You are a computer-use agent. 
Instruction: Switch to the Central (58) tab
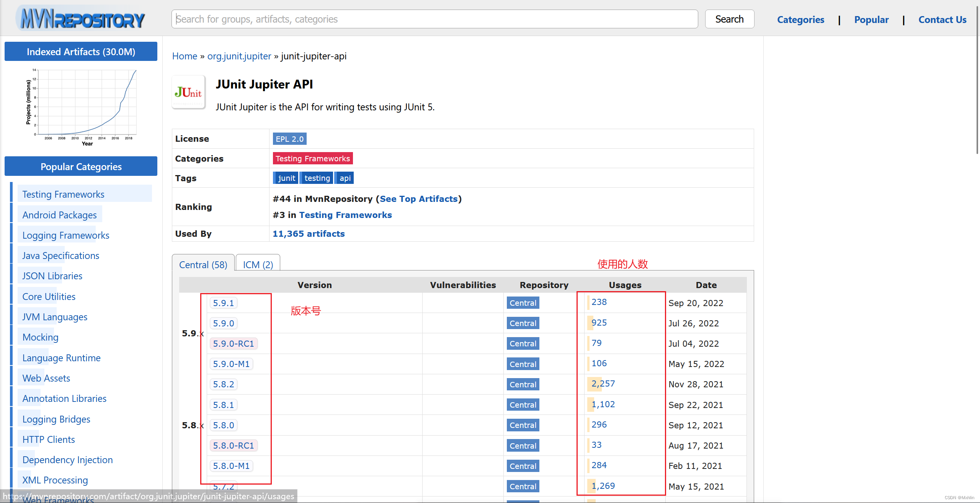click(203, 264)
